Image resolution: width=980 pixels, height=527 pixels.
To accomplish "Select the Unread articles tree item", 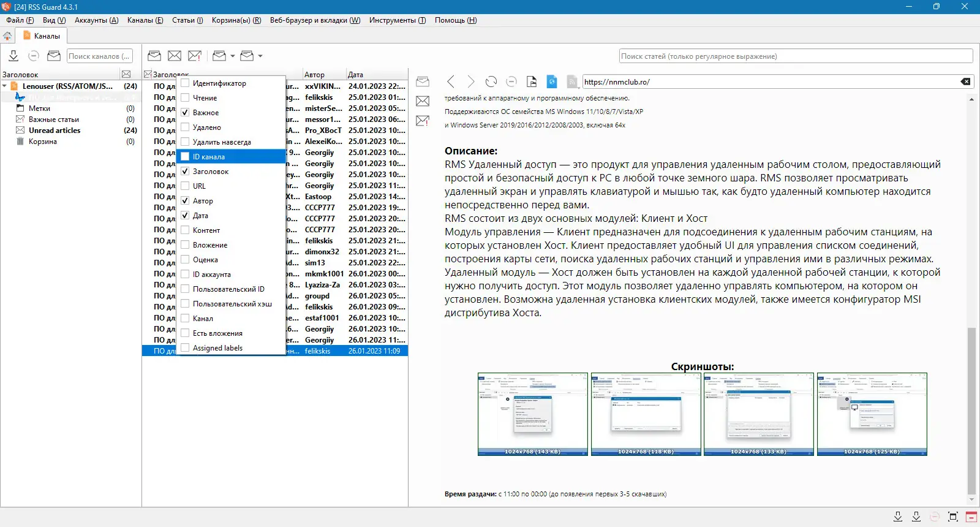I will click(x=55, y=131).
